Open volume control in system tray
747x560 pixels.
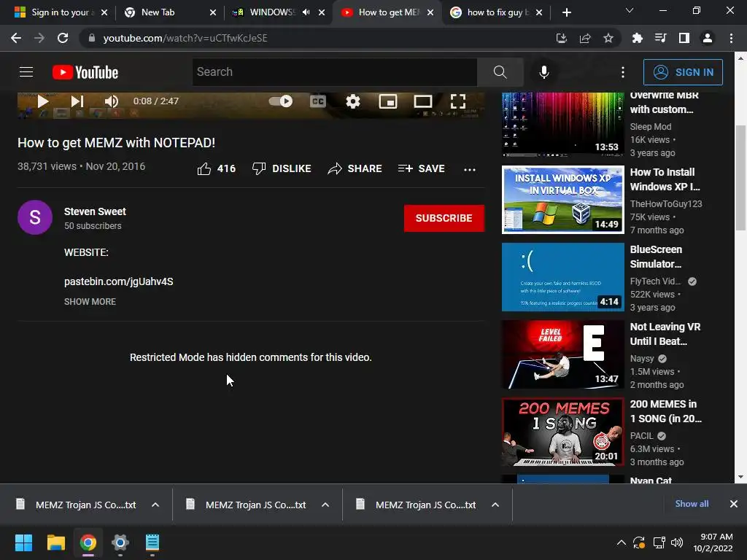point(676,542)
